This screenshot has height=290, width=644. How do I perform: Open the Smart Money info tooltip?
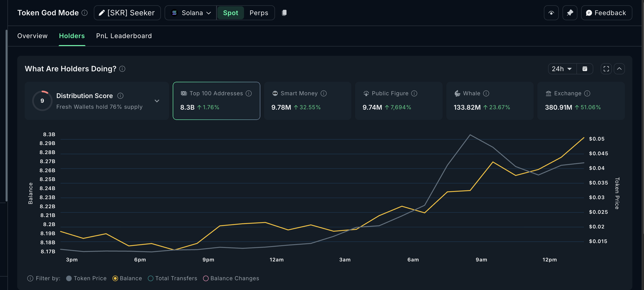point(323,93)
